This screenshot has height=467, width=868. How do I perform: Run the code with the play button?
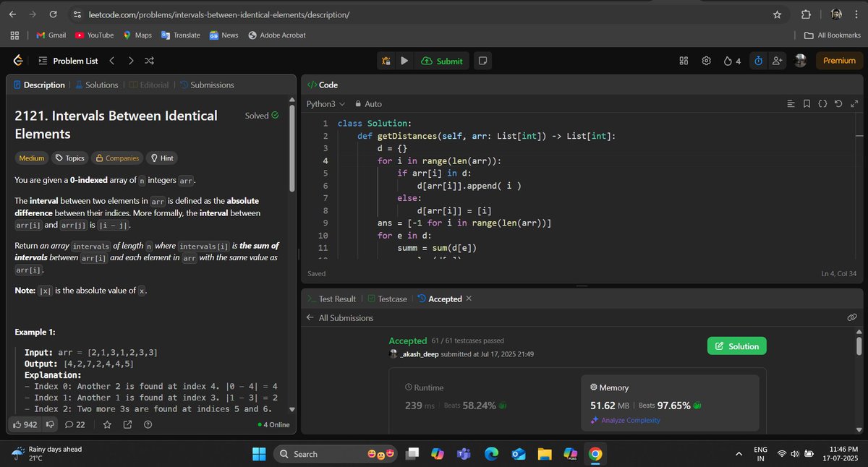[x=404, y=61]
